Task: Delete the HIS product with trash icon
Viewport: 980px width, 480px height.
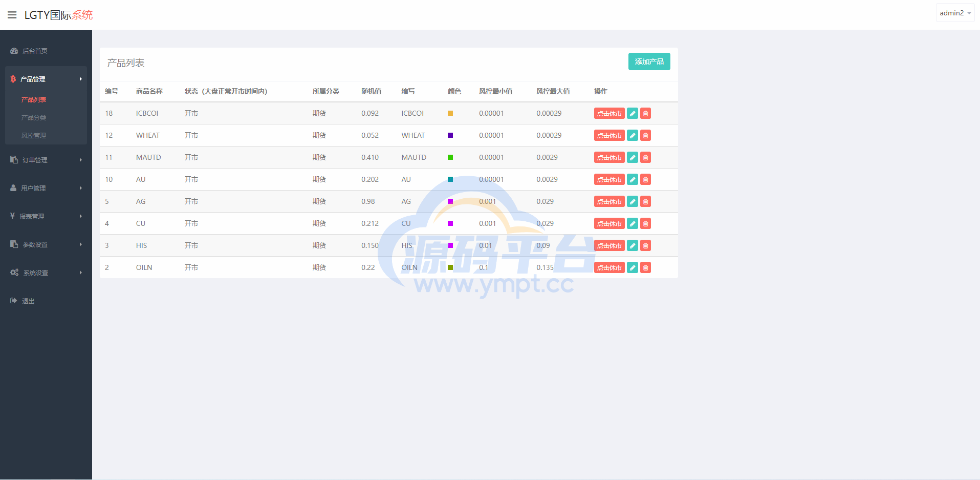Action: click(645, 245)
